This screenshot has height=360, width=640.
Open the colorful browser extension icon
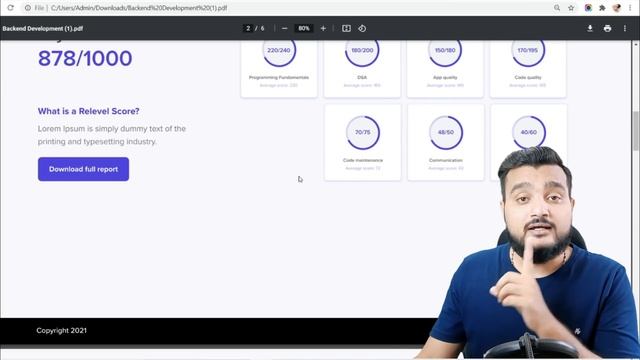coord(588,8)
